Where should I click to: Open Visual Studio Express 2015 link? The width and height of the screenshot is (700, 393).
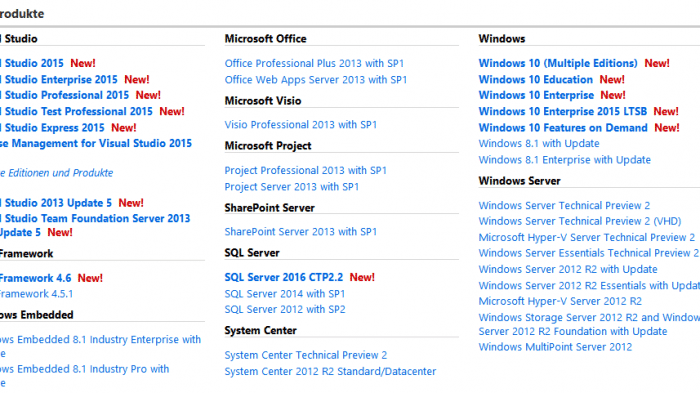[x=52, y=128]
